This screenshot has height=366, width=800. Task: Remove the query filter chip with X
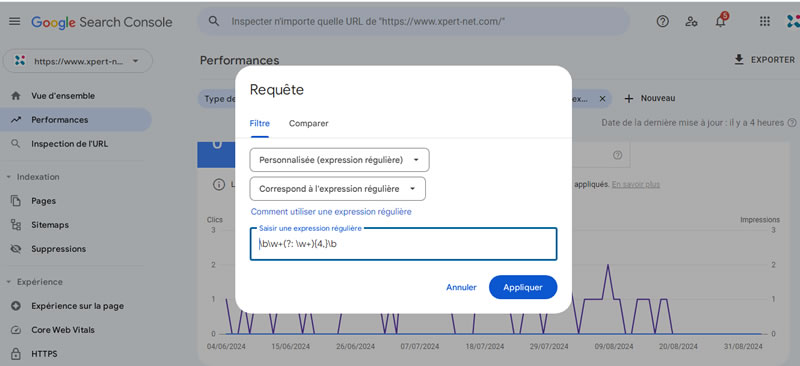pos(602,99)
